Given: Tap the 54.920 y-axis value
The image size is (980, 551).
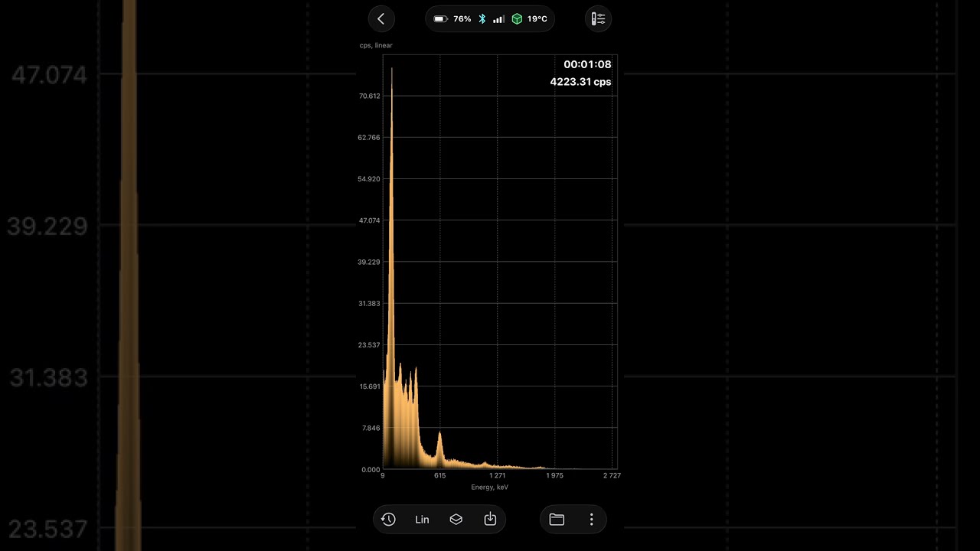Looking at the screenshot, I should click(369, 179).
